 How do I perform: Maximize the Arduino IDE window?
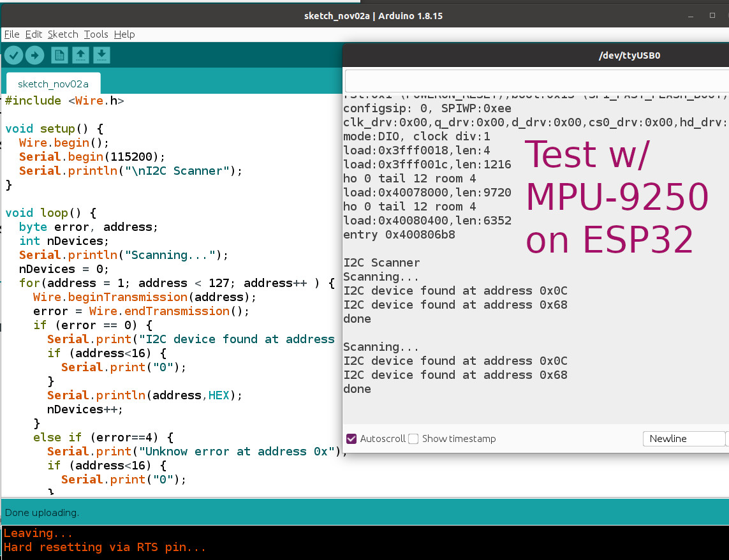tap(712, 16)
